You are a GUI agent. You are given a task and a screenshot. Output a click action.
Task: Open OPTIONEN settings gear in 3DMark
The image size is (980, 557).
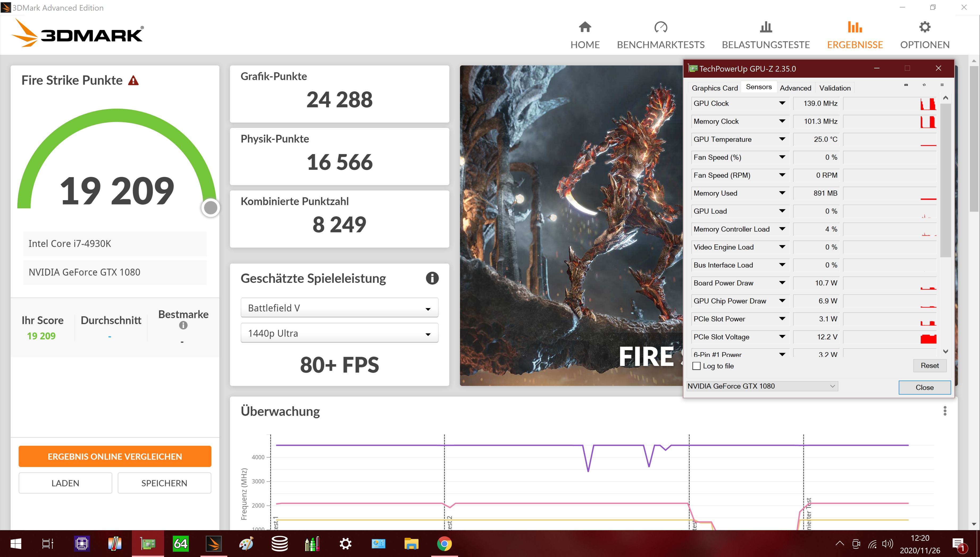(924, 35)
